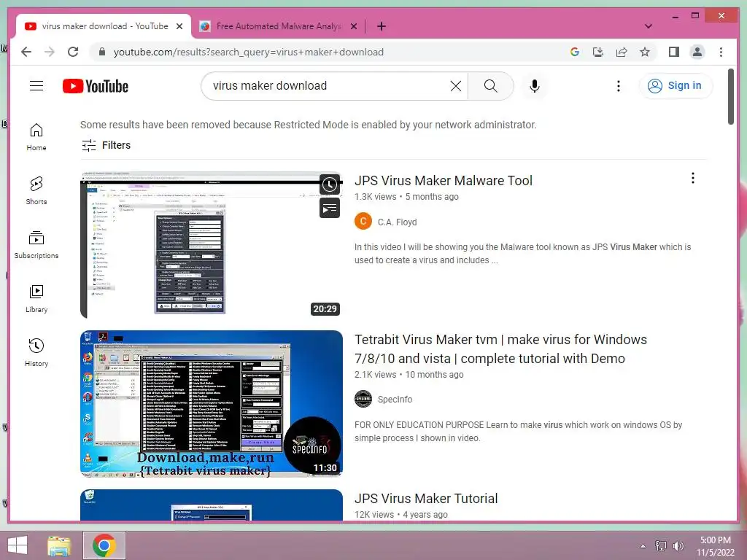Visit the SpecInfo channel name
Viewport: 747px width, 560px height.
coord(395,400)
